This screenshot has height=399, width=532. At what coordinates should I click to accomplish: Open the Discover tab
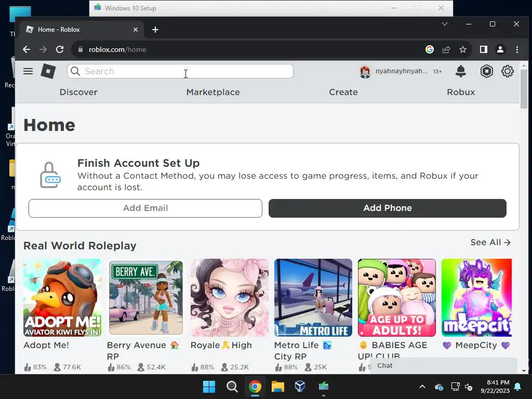pyautogui.click(x=78, y=92)
